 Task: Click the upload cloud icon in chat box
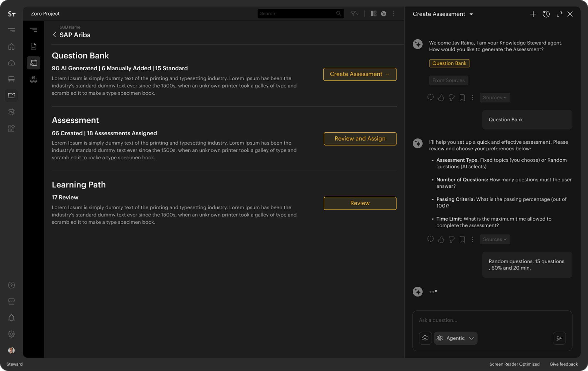pos(425,338)
